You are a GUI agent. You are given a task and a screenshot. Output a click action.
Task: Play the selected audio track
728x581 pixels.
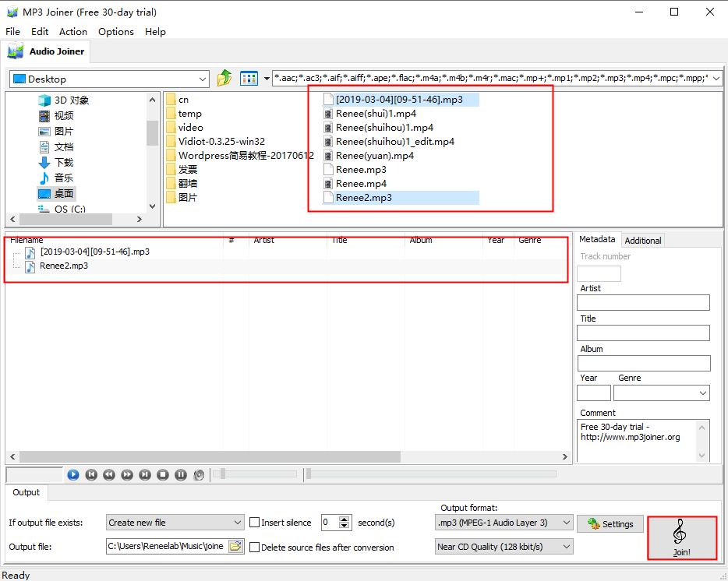pyautogui.click(x=73, y=474)
